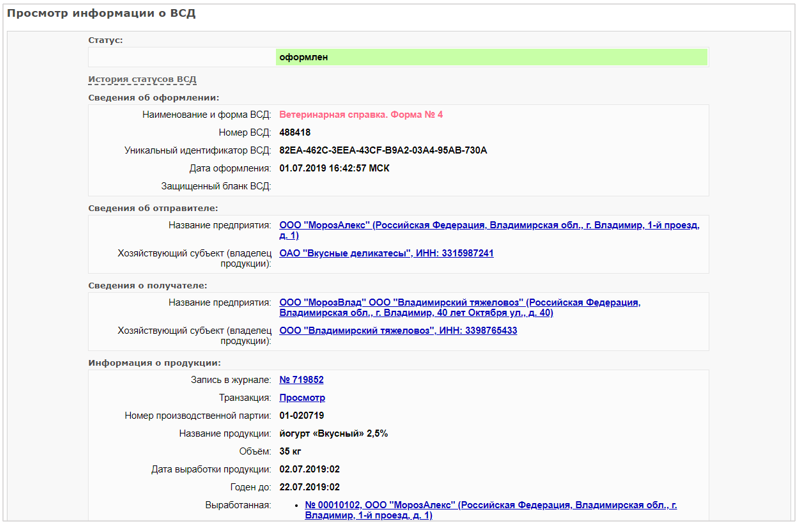Click the issue date 01.07.2019 16:42:57 МСК
800x525 pixels.
(334, 168)
